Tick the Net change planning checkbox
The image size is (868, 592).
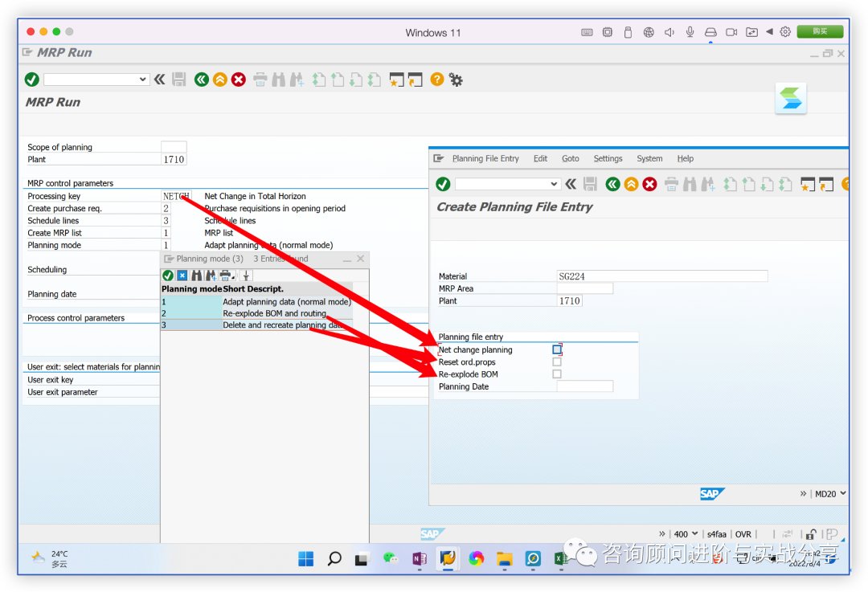557,349
